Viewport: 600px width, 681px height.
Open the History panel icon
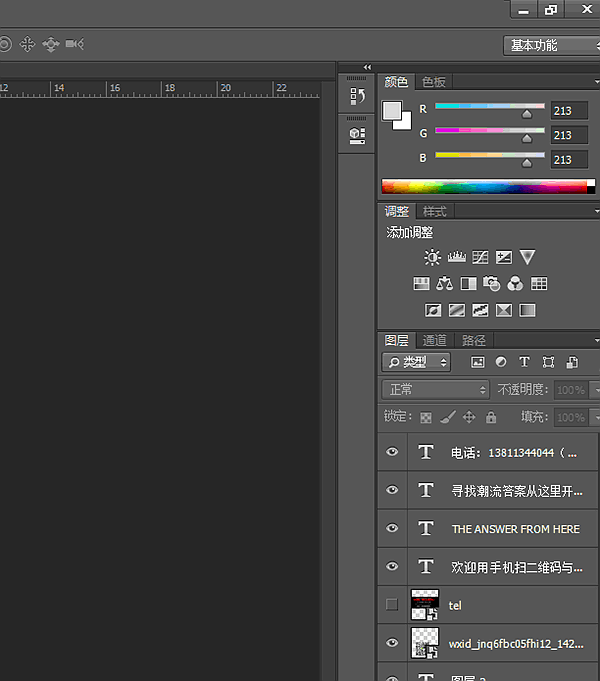[x=357, y=96]
